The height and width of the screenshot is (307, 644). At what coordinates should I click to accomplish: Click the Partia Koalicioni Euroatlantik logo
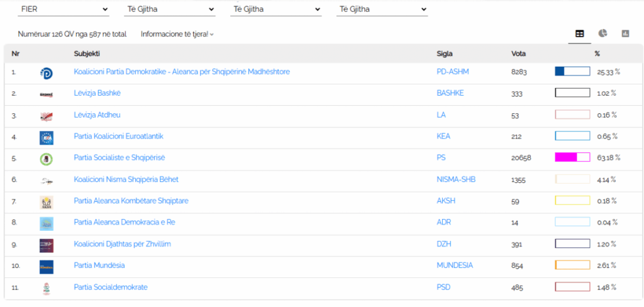(x=47, y=137)
